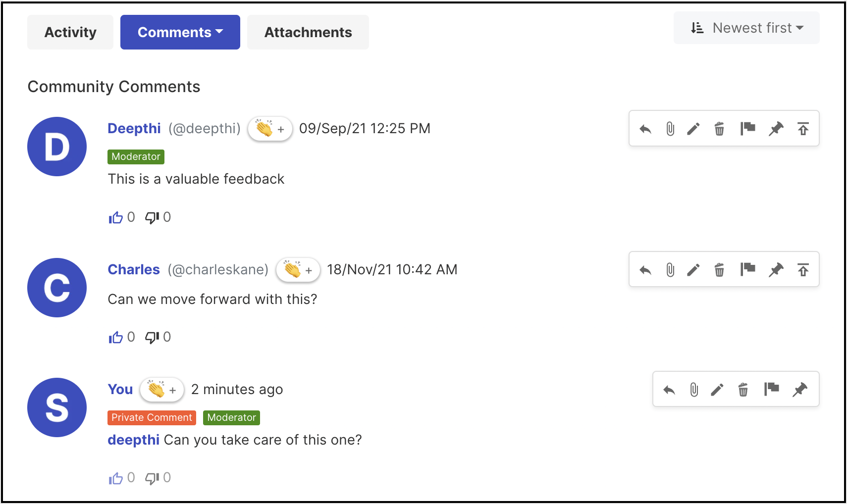Open Deepthi's profile name link
Image resolution: width=847 pixels, height=504 pixels.
pos(134,128)
